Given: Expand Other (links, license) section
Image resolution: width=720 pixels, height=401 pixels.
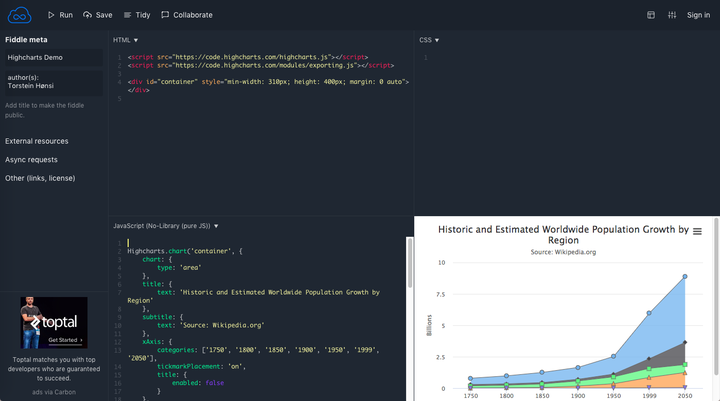Looking at the screenshot, I should tap(40, 178).
